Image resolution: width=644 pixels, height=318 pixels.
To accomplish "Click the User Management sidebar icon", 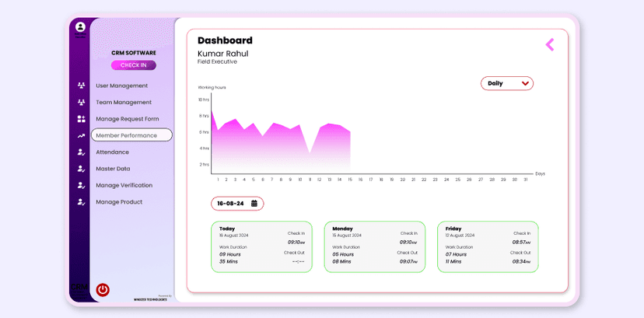I will point(81,86).
